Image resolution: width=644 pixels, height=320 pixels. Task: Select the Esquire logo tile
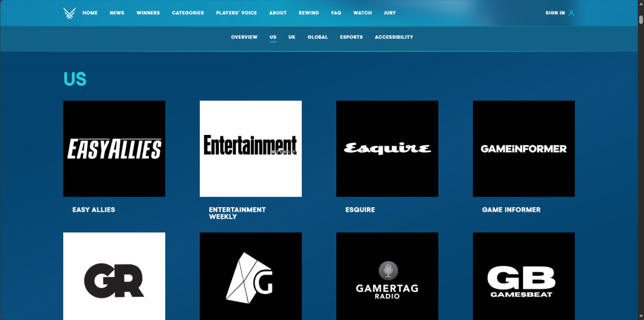click(387, 149)
